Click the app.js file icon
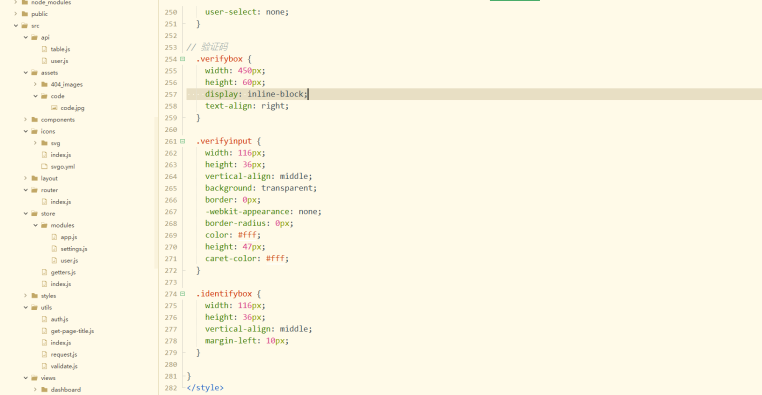The width and height of the screenshot is (762, 395). [x=54, y=237]
